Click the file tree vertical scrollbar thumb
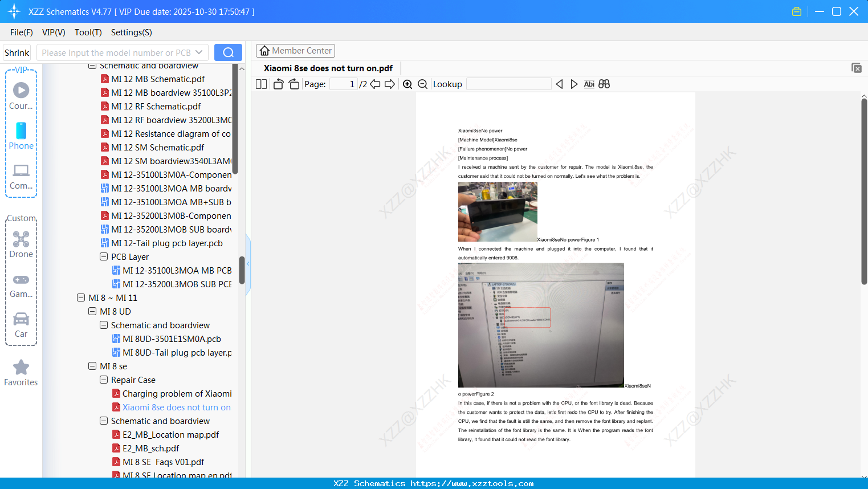Image resolution: width=868 pixels, height=489 pixels. click(242, 270)
